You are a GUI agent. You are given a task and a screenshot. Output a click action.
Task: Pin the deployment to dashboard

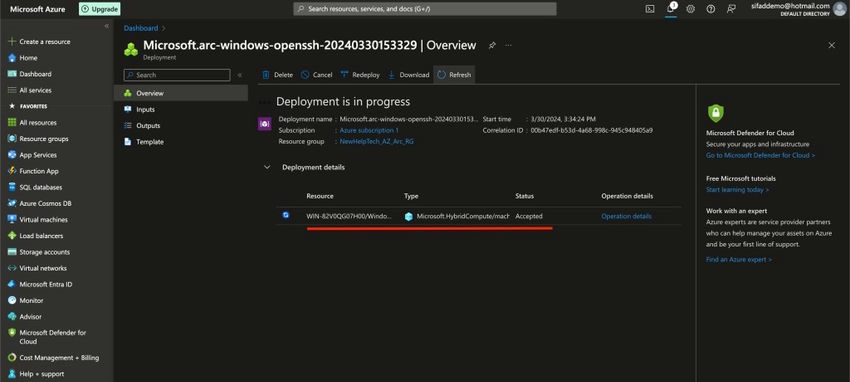[x=492, y=46]
